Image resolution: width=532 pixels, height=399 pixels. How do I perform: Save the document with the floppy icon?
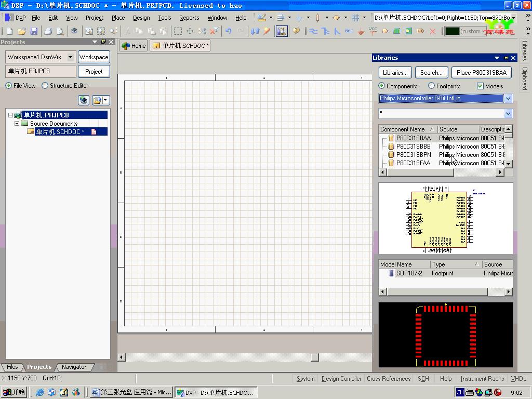(x=34, y=31)
